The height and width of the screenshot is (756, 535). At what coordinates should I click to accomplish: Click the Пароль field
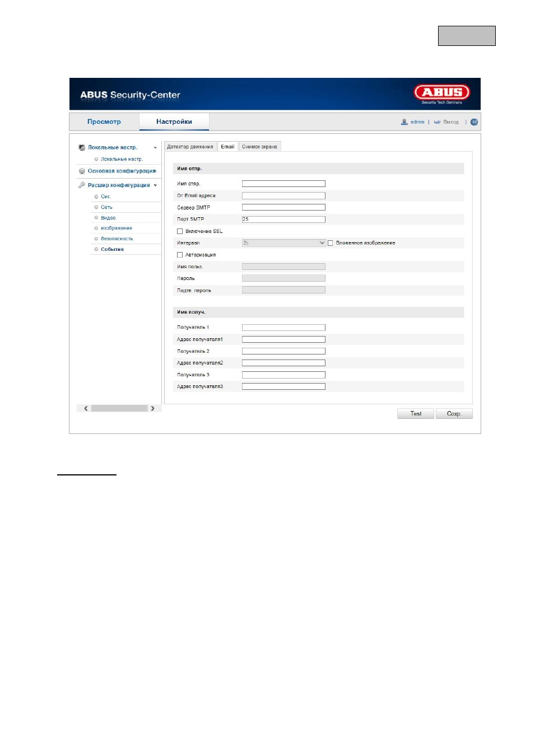(x=283, y=278)
